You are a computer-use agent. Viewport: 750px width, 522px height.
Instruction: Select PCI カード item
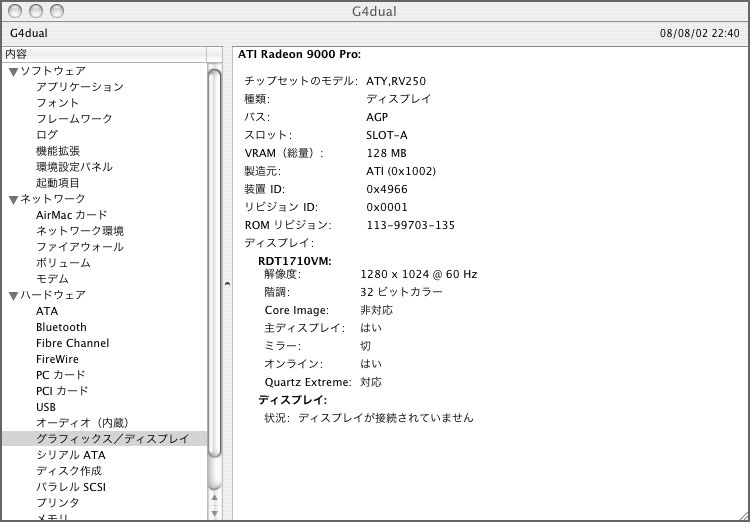[62, 391]
